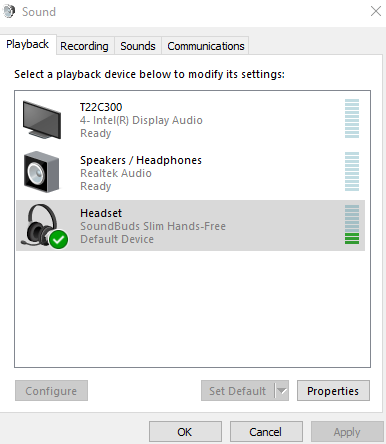This screenshot has height=444, width=386.
Task: Switch to the Recording tab
Action: 84,46
